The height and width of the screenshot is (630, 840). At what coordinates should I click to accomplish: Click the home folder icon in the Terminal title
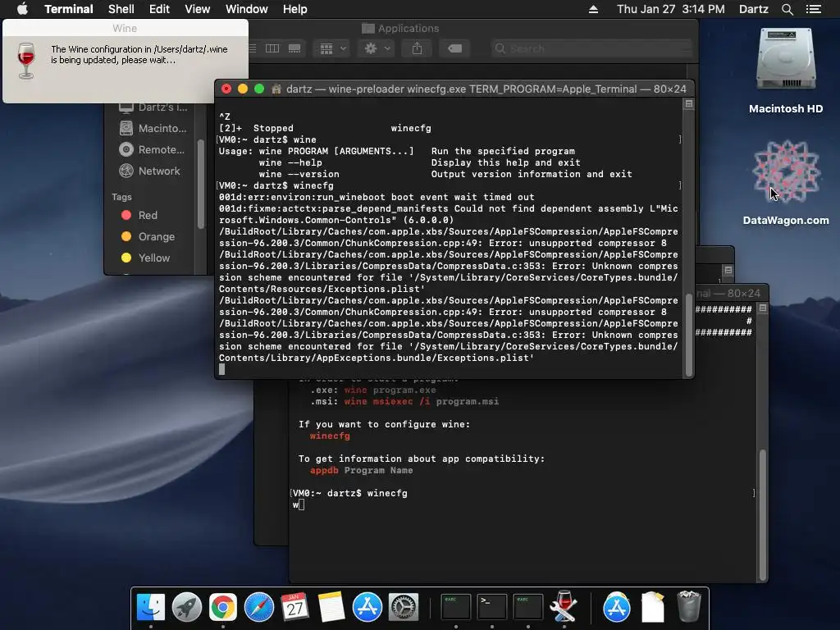(x=276, y=89)
